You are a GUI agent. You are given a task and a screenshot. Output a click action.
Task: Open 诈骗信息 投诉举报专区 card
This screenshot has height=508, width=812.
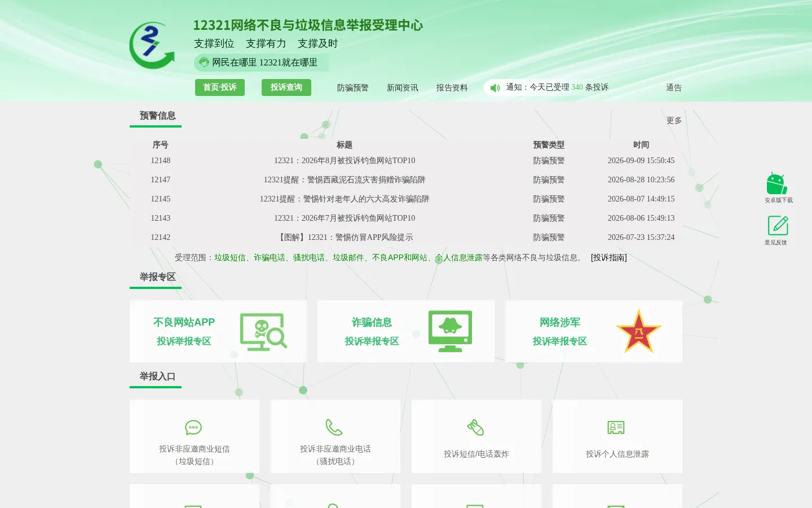pyautogui.click(x=406, y=331)
